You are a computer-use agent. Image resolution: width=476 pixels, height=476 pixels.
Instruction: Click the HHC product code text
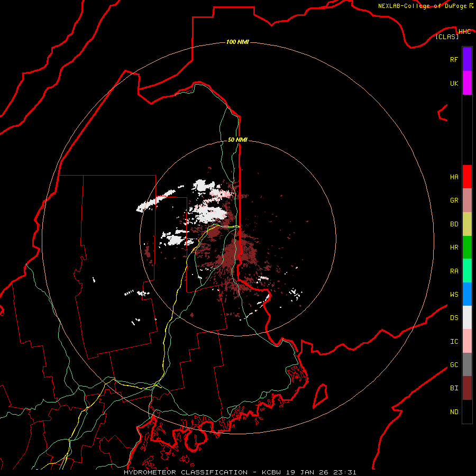[x=465, y=32]
